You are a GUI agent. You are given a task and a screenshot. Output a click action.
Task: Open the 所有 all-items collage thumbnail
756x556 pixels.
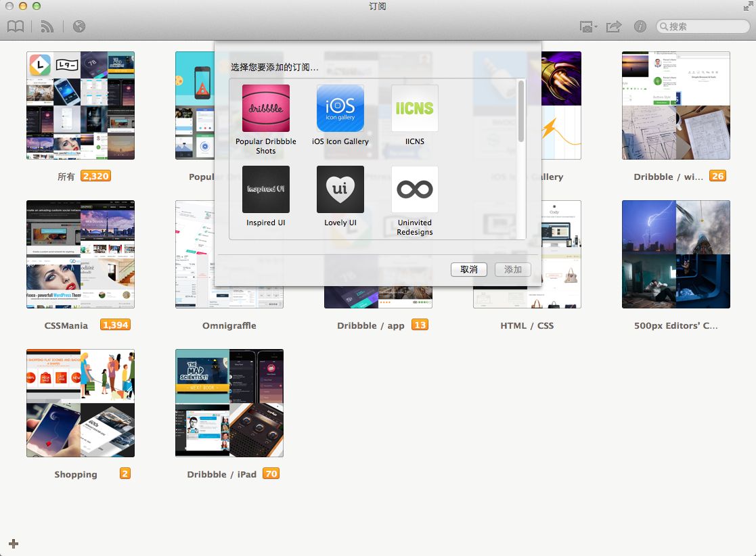click(81, 106)
